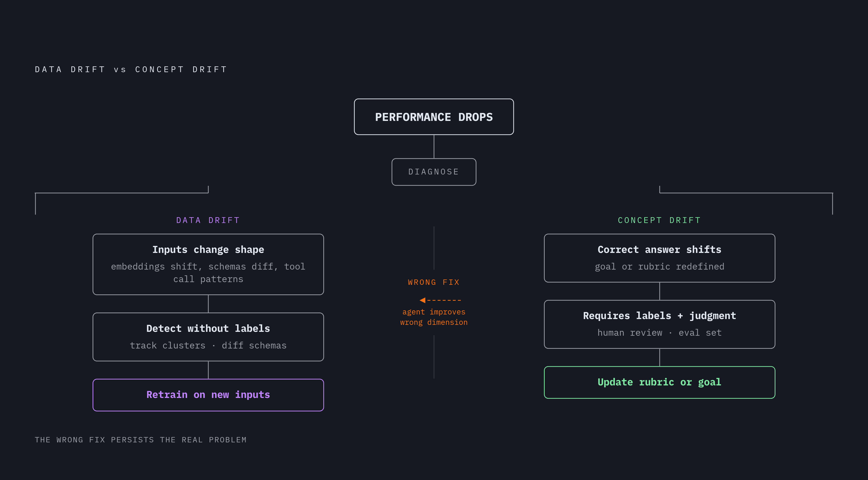Click the orange dashed left arrow
Viewport: 868px width, 480px height.
pos(440,300)
